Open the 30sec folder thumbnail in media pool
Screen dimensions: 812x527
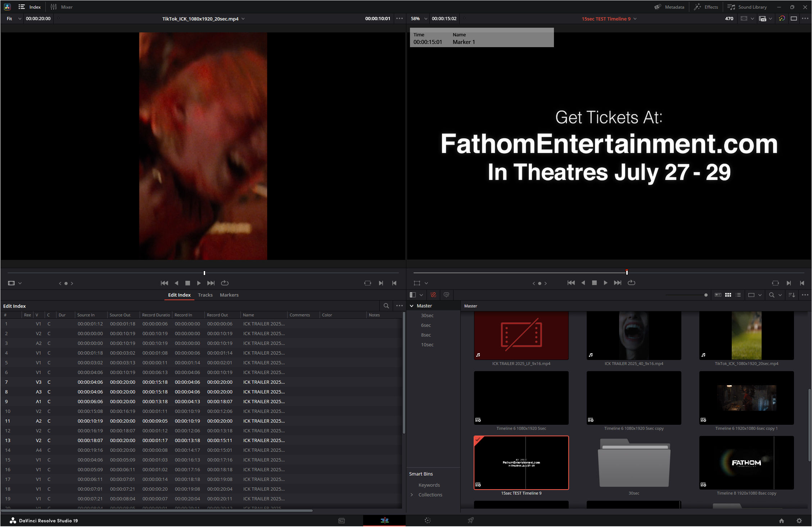pyautogui.click(x=634, y=463)
